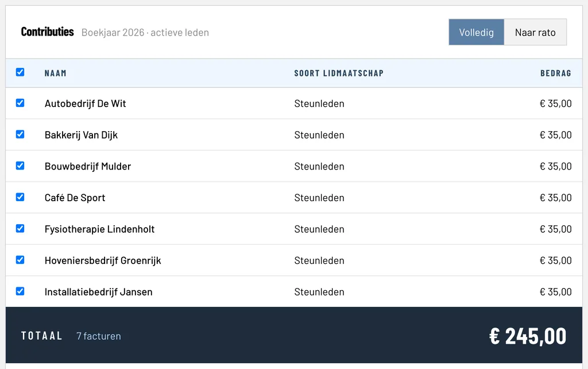Uncheck Bakkerij Van Dijk row checkbox
Image resolution: width=588 pixels, height=369 pixels.
pos(20,134)
